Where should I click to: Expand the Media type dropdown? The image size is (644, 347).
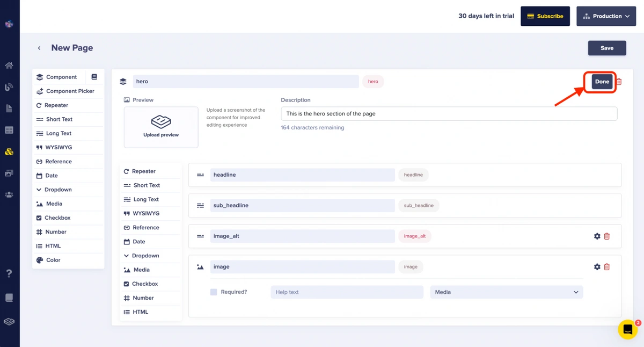[x=506, y=292]
